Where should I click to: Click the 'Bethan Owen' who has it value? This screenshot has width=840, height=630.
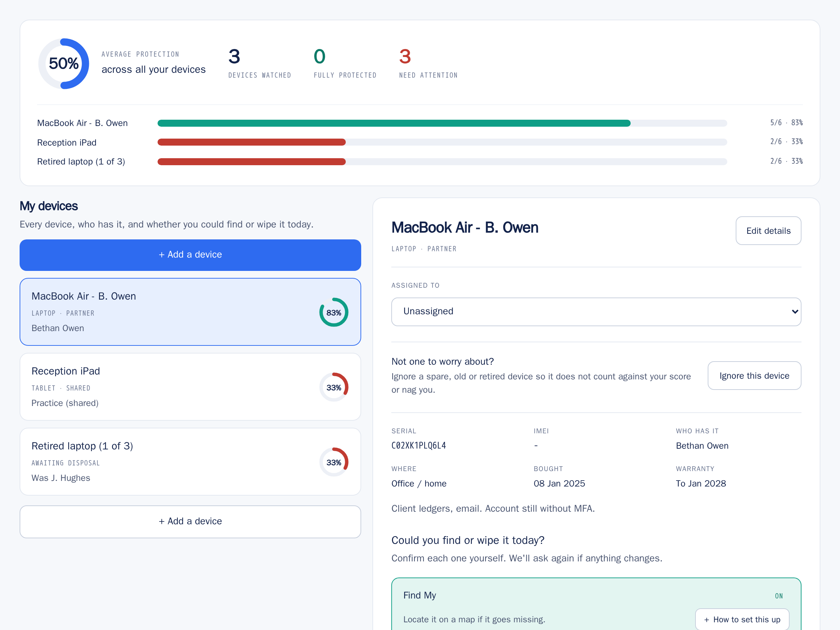tap(702, 446)
